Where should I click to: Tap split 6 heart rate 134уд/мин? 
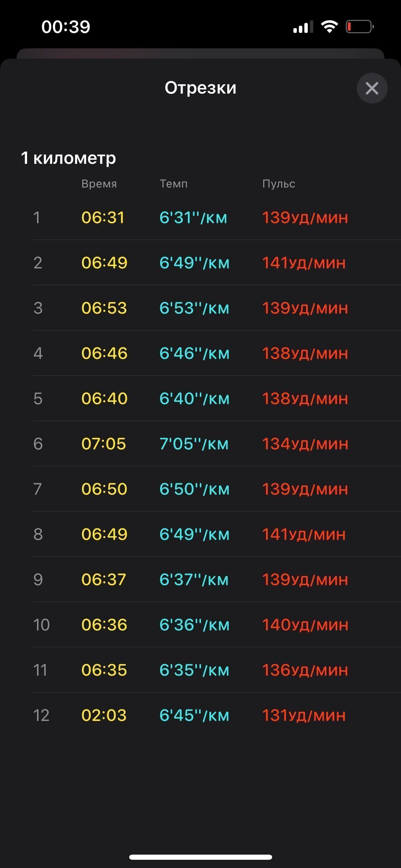[305, 444]
